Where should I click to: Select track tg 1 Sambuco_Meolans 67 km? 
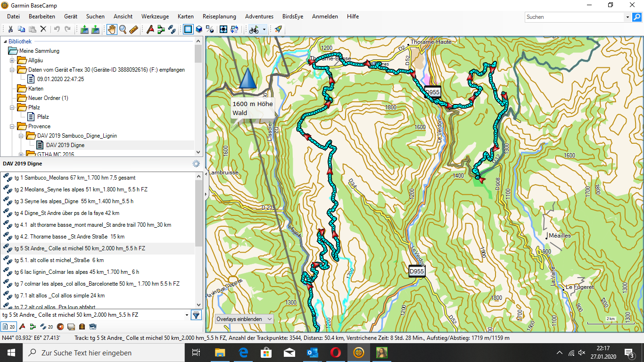98,178
